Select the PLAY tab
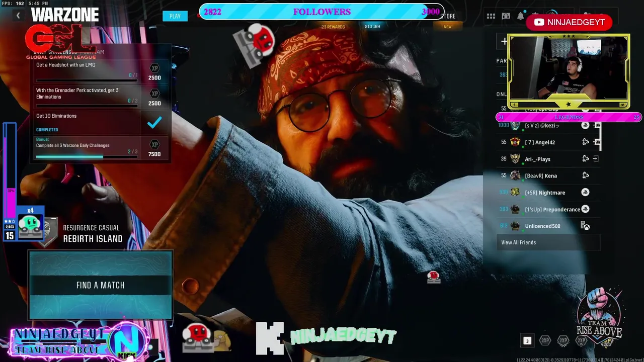Image resolution: width=644 pixels, height=362 pixels. (x=175, y=16)
